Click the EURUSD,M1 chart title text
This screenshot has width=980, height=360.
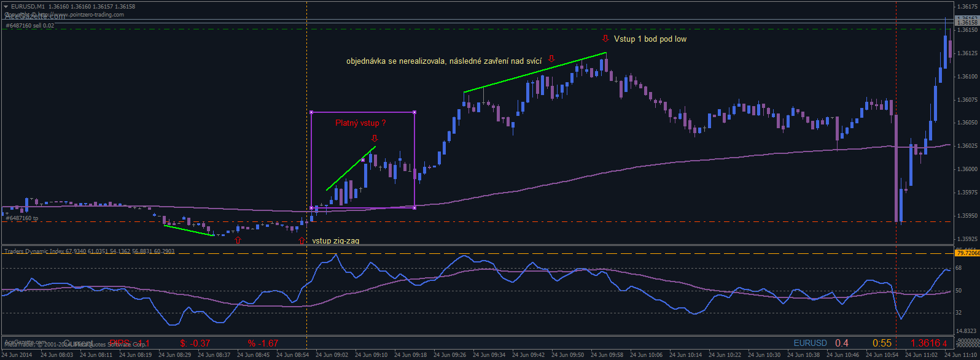pyautogui.click(x=28, y=6)
